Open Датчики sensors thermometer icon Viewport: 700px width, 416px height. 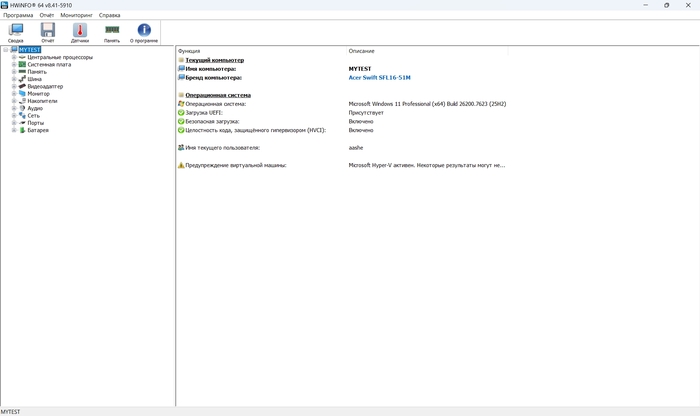(x=80, y=32)
